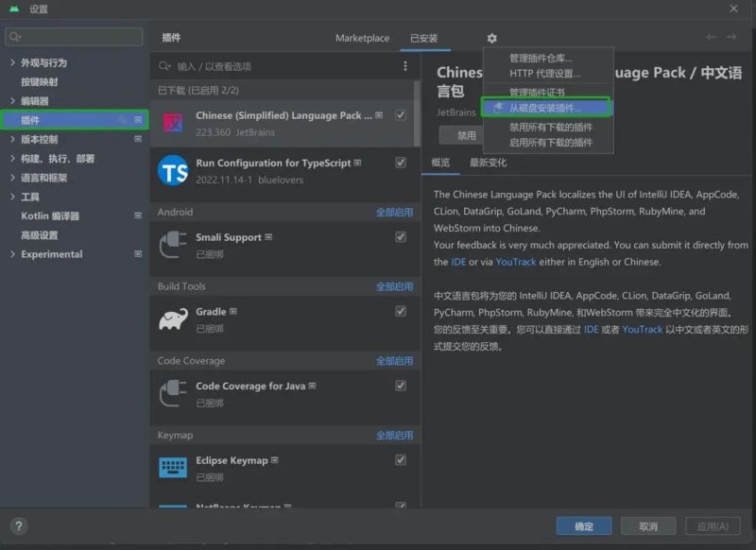Open the plugin settings gear icon
This screenshot has height=550, width=756.
492,39
